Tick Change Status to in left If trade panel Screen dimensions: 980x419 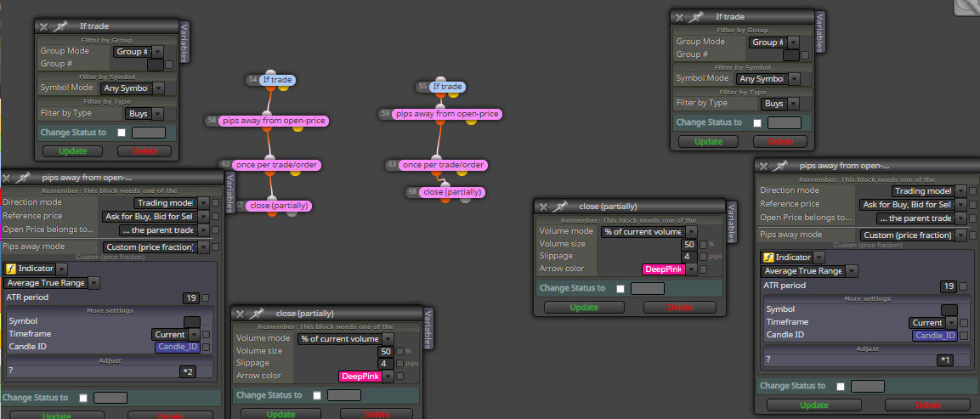(x=122, y=133)
